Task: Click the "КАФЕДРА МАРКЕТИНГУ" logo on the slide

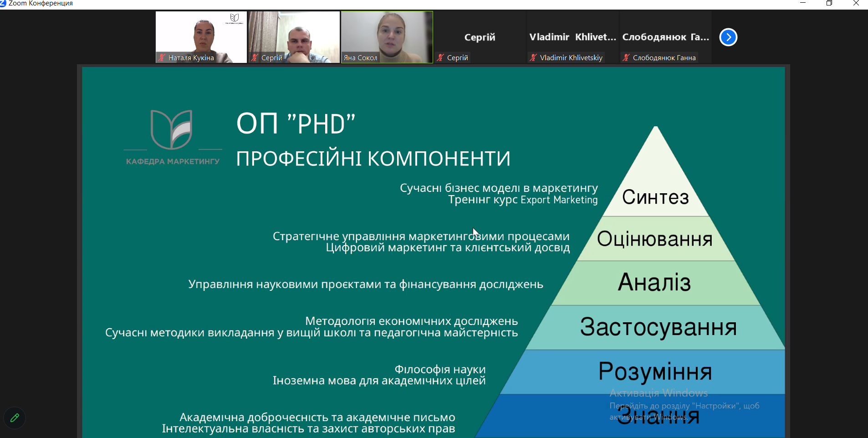Action: pyautogui.click(x=173, y=137)
